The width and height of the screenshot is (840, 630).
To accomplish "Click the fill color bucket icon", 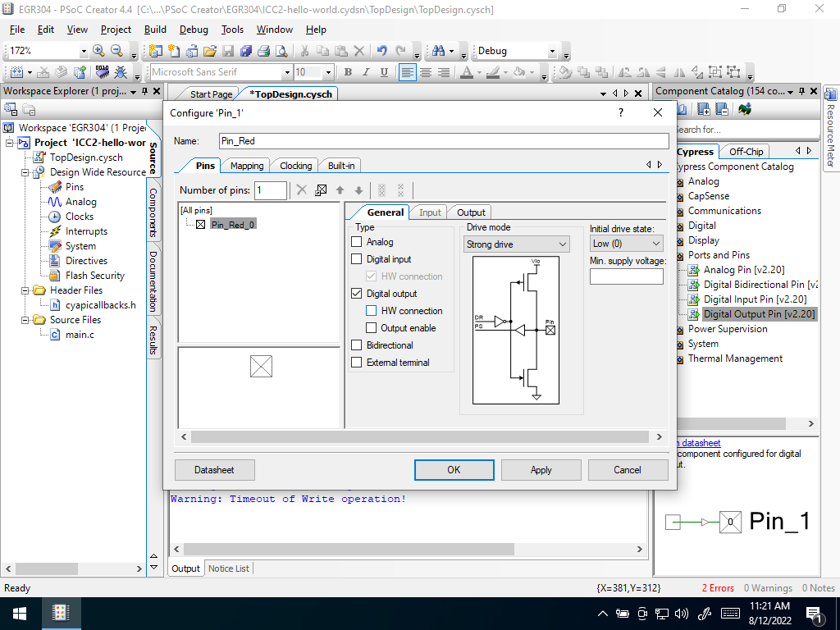I will [x=519, y=72].
